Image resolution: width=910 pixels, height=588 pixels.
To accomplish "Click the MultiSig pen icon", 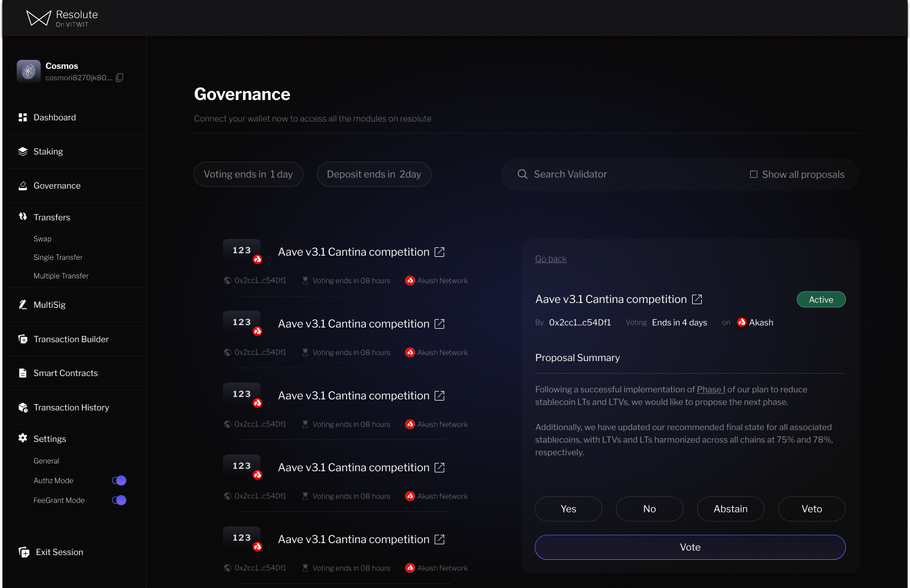I will (23, 305).
